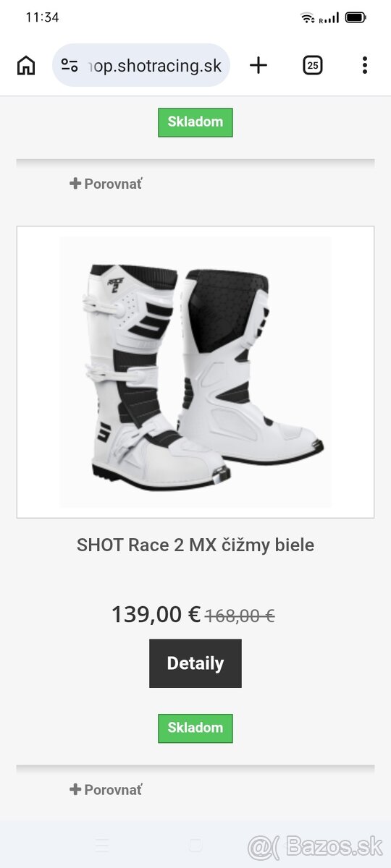Viewport: 391px width, 868px height.
Task: Tap the Wi-Fi status icon
Action: click(308, 17)
